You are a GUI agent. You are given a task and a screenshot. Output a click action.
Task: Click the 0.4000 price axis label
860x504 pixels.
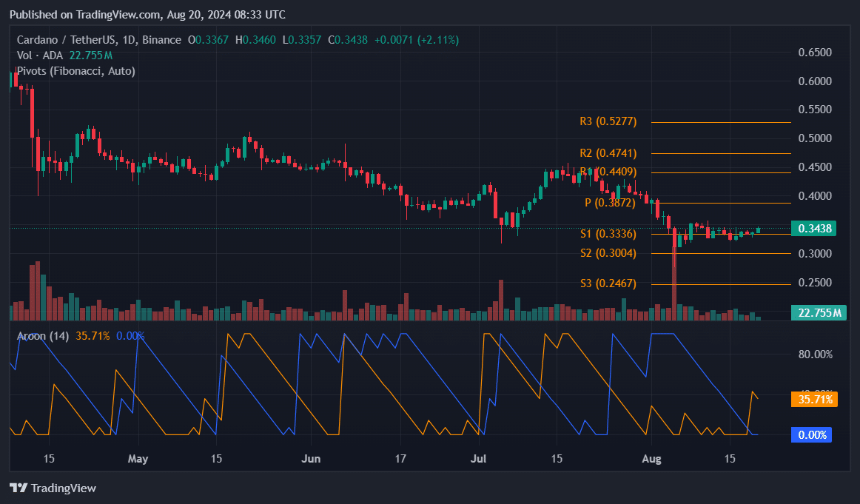coord(814,196)
